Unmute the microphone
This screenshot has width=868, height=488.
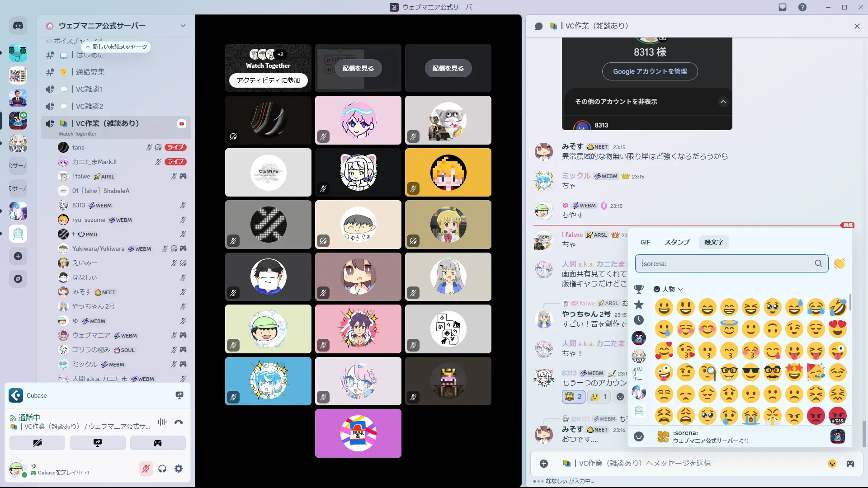pyautogui.click(x=146, y=469)
